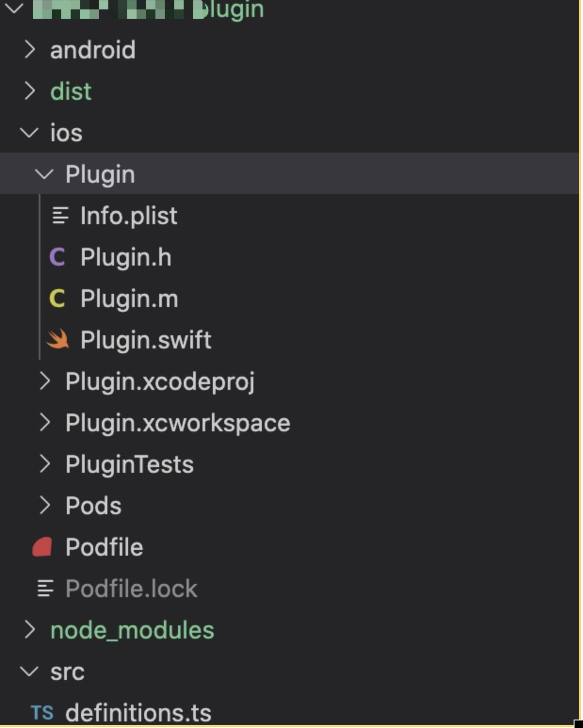The image size is (583, 728).
Task: Select the Plugin.swift file
Action: click(146, 340)
